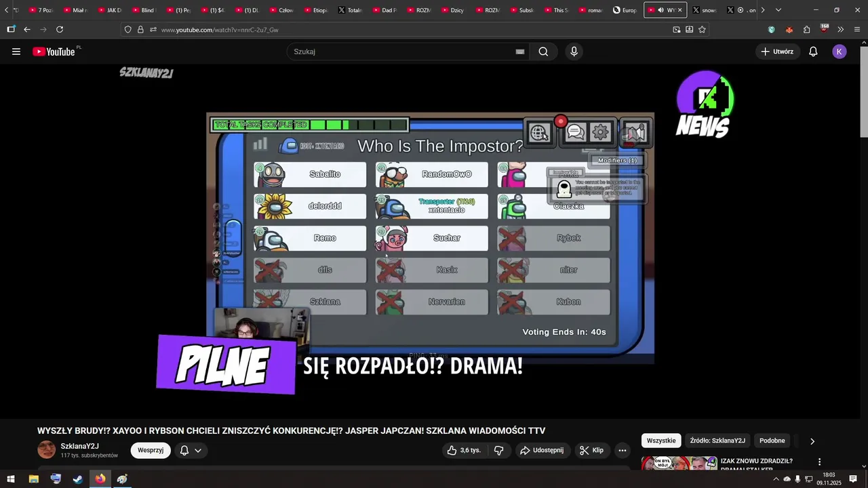Switch to the snows tab
Viewport: 868px width, 488px height.
click(705, 10)
